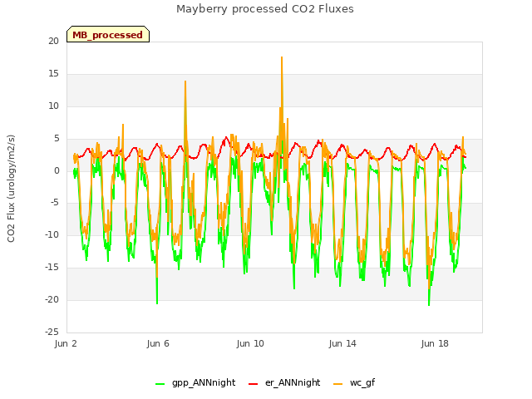Click the Jun 10 x-axis label
Image resolution: width=532 pixels, height=399 pixels.
pyautogui.click(x=250, y=343)
